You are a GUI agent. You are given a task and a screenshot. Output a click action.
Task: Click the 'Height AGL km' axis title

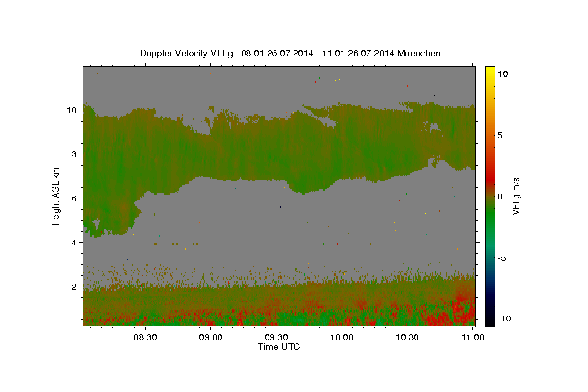tap(56, 196)
